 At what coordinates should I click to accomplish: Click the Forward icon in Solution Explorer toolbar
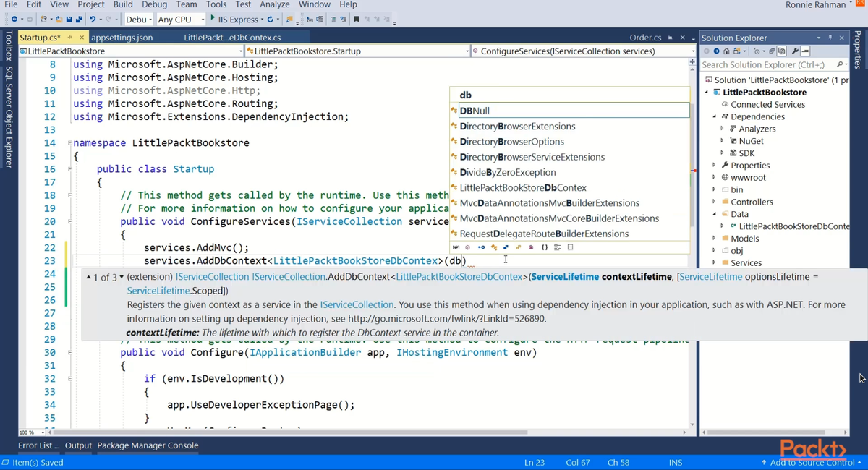(716, 51)
